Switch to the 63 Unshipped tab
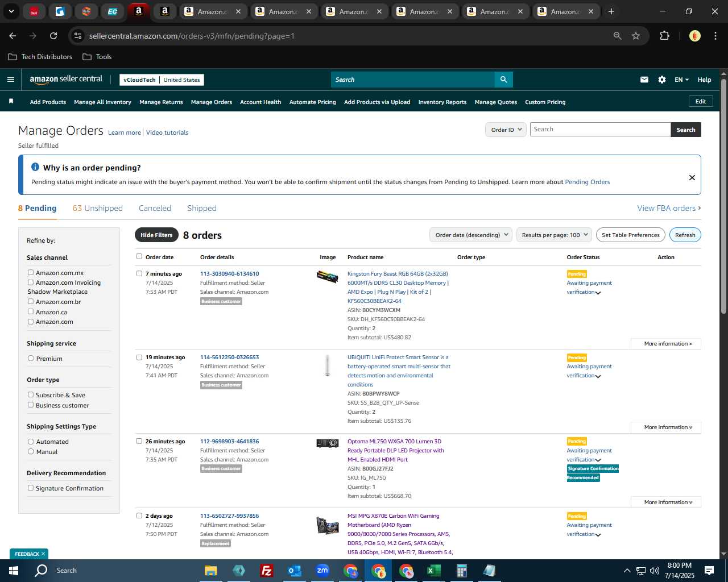The height and width of the screenshot is (582, 728). tap(98, 208)
